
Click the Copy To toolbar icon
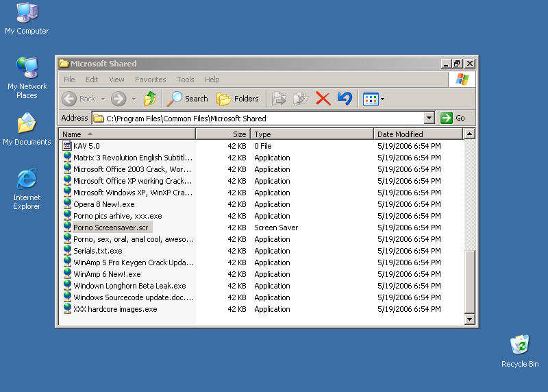pyautogui.click(x=301, y=99)
